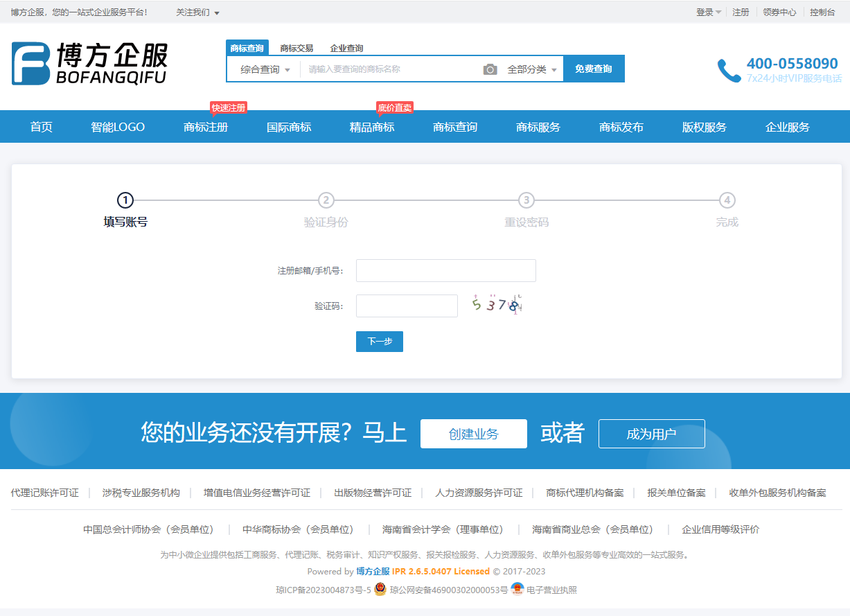
Task: Open 版权服务 in navigation bar
Action: click(705, 127)
